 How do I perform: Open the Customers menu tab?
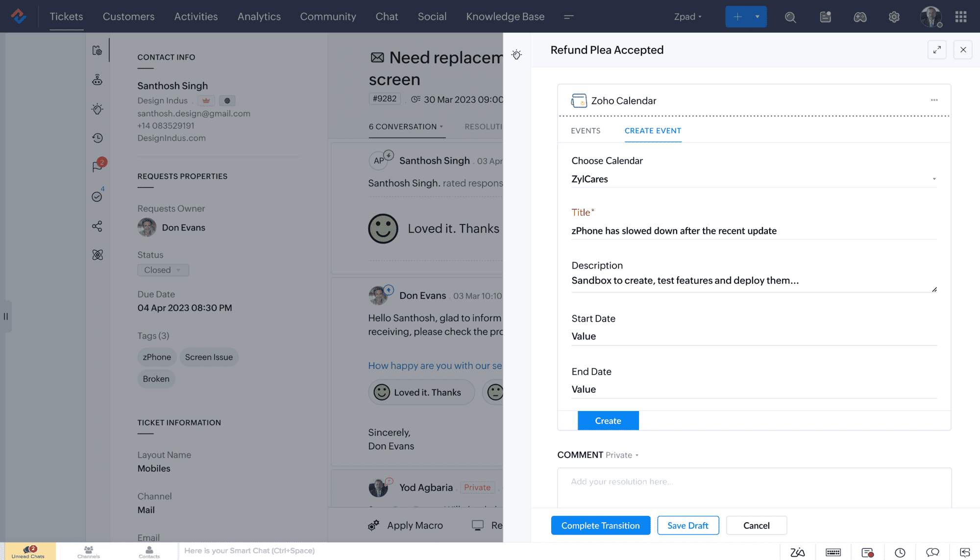click(128, 17)
